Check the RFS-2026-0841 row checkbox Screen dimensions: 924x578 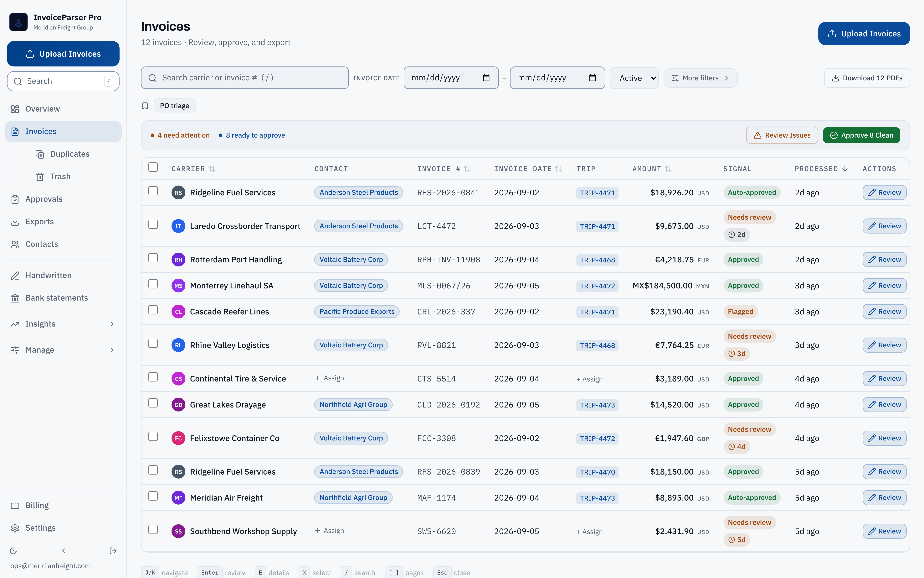[x=153, y=191]
